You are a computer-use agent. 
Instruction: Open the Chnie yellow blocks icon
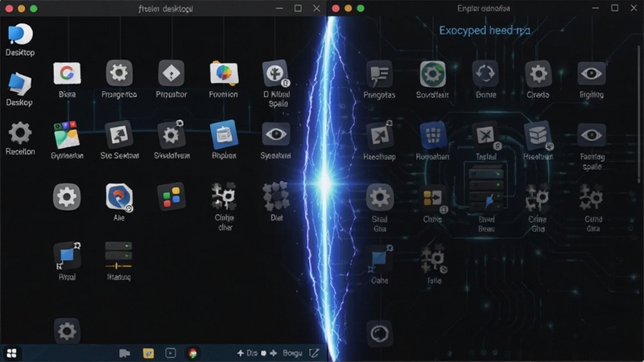[x=432, y=199]
